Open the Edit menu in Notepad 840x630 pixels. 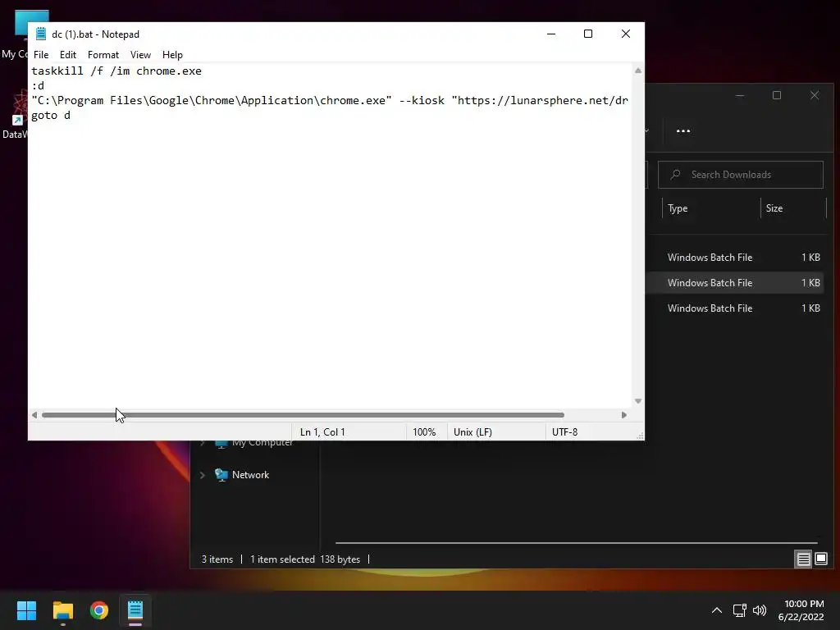point(67,55)
